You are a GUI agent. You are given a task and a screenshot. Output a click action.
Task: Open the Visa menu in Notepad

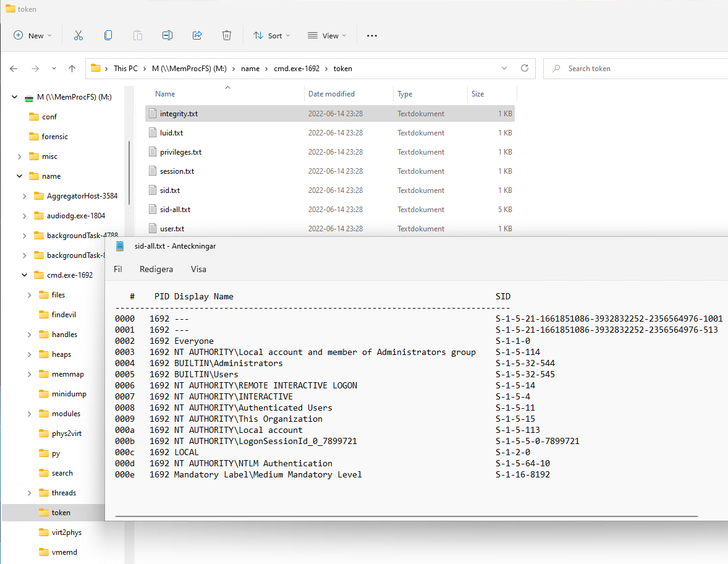click(x=198, y=270)
